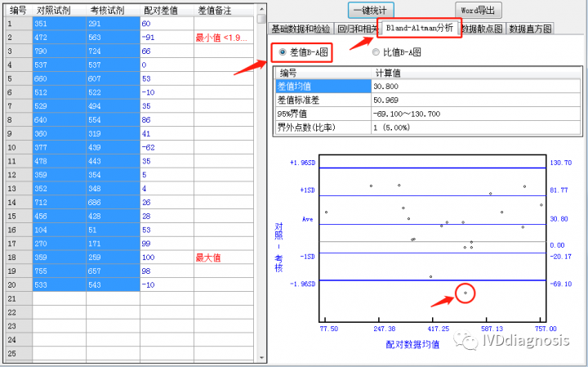Click the 考核试剂 column header
This screenshot has height=367, width=588.
[113, 11]
